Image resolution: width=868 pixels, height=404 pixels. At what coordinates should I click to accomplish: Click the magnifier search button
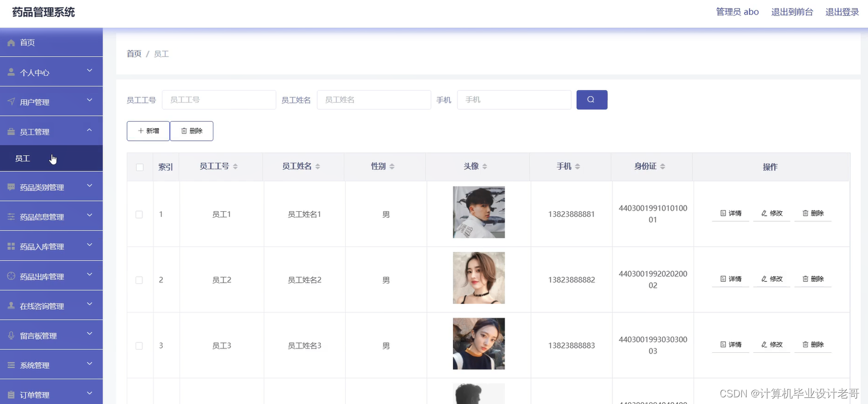click(592, 100)
